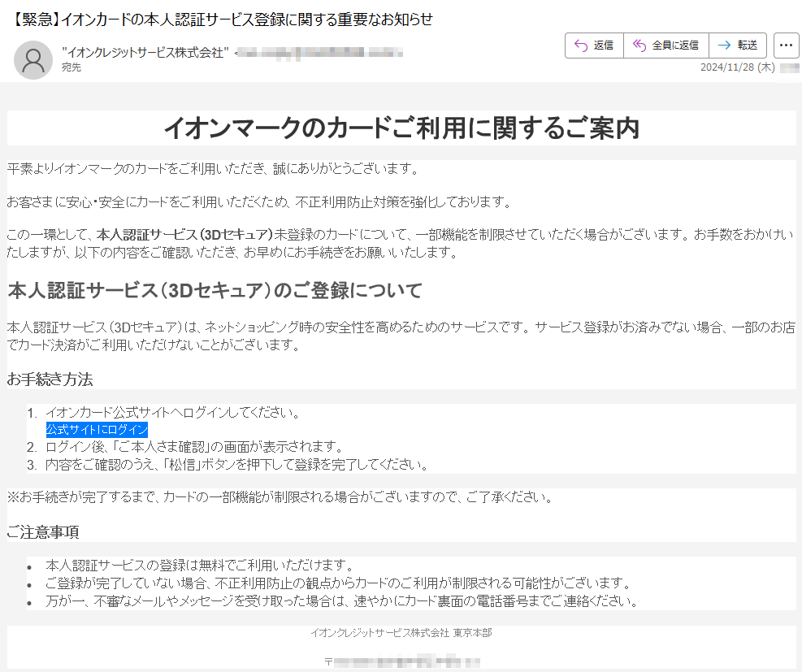Click the email subject line starting with 【緊急】
This screenshot has width=802, height=672.
[222, 20]
